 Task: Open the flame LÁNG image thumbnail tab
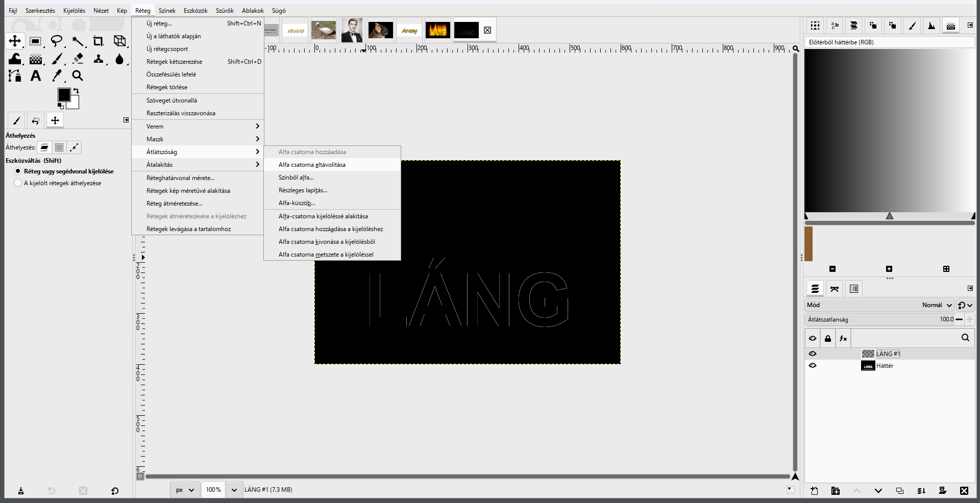point(438,31)
